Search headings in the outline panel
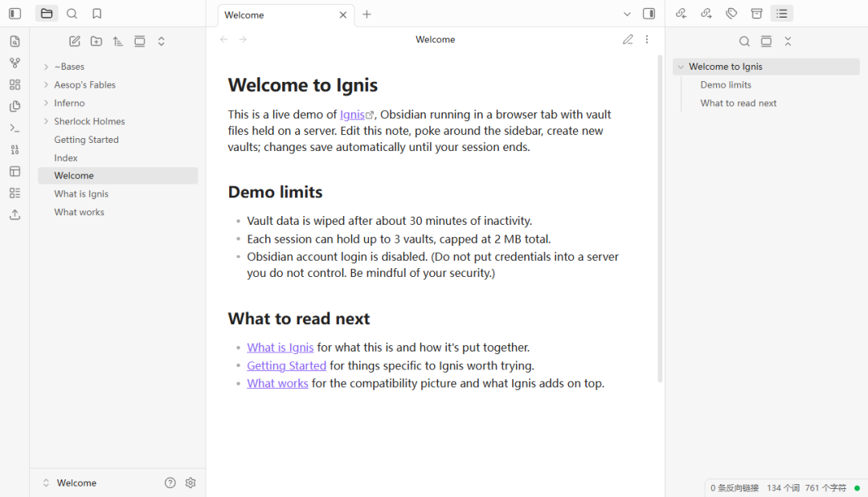This screenshot has height=497, width=868. pos(744,42)
